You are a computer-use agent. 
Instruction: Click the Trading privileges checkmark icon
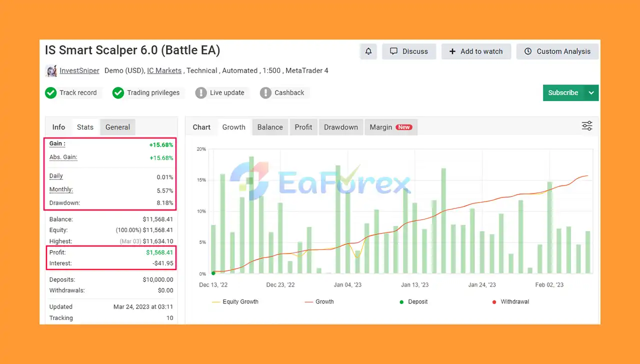coord(118,92)
